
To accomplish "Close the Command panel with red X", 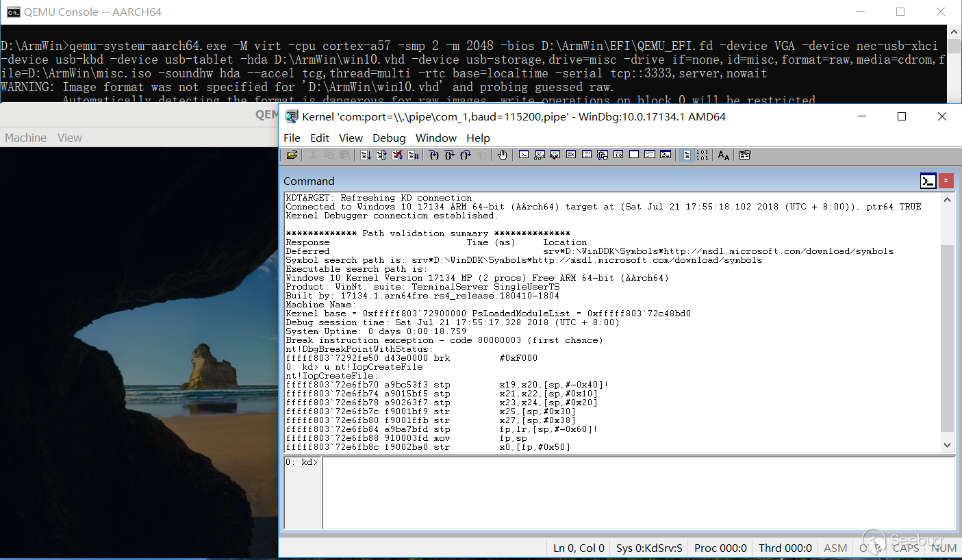I will (946, 181).
